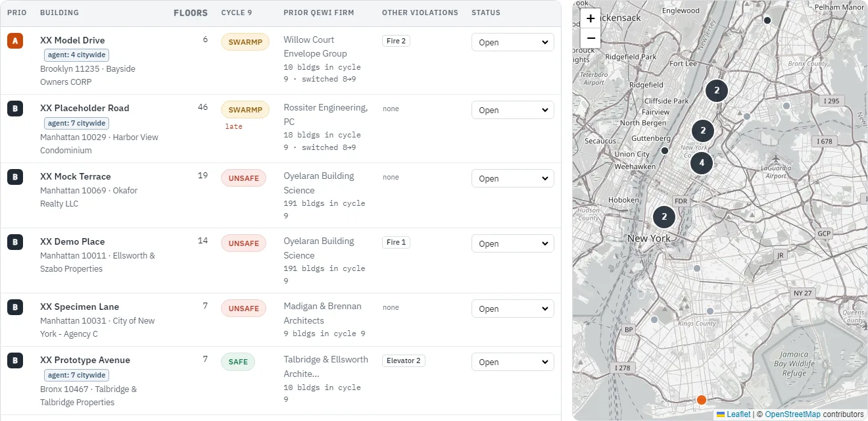
Task: Click cluster marker 2 near New York label
Action: tap(664, 216)
